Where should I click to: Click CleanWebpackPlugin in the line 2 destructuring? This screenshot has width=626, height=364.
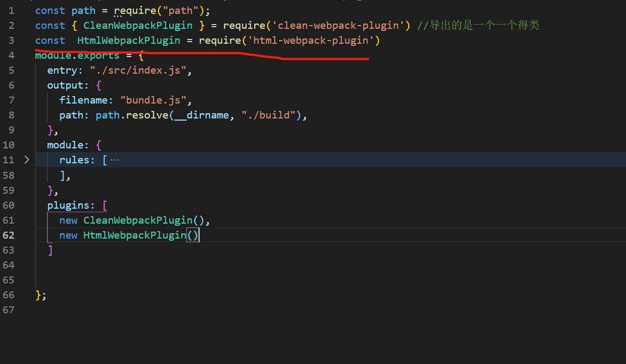tap(138, 26)
